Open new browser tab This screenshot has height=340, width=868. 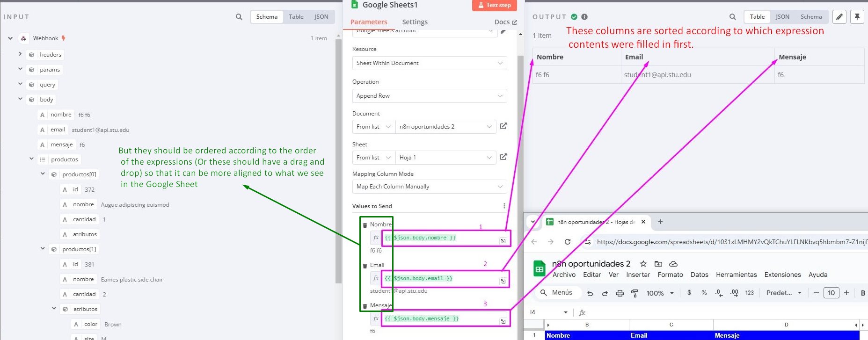pos(660,222)
